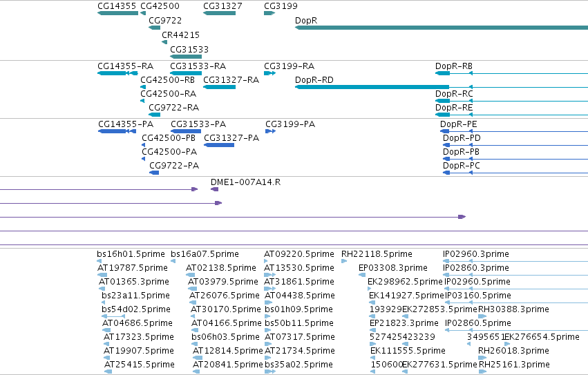The image size is (588, 375).
Task: Click protein CG42500-PB label
Action: (169, 138)
